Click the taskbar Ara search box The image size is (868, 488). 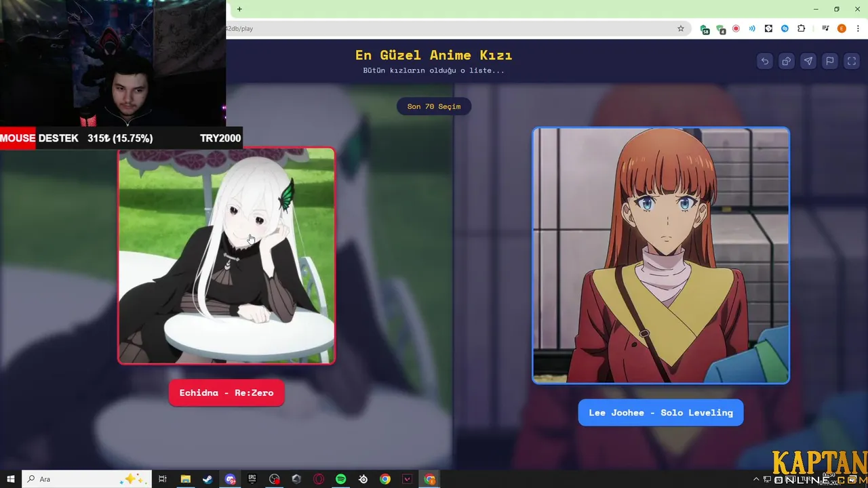(x=86, y=479)
